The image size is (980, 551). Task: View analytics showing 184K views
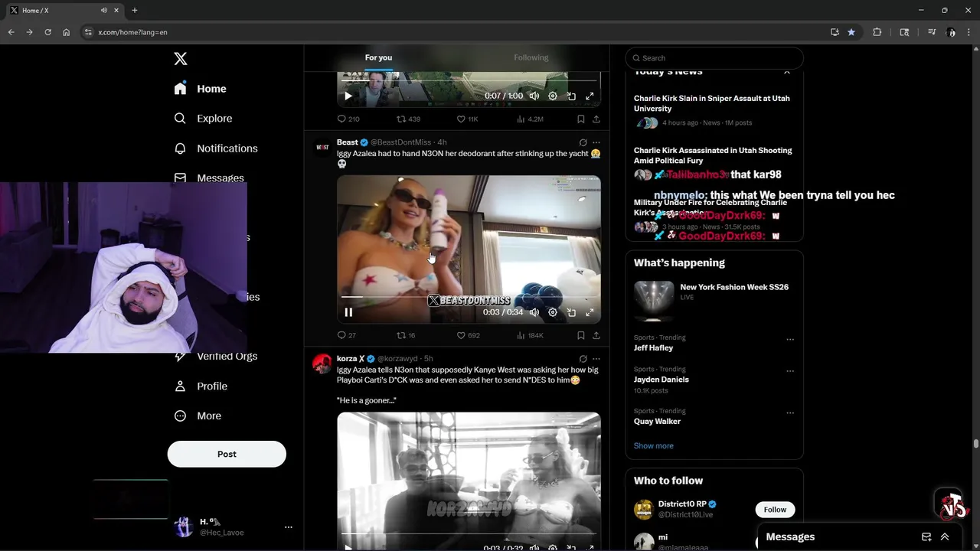point(530,335)
